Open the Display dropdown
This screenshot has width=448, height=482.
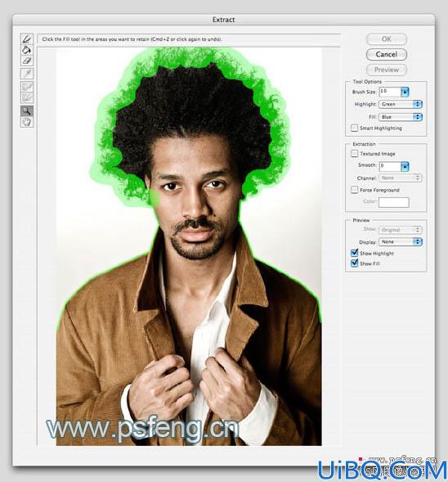coord(401,242)
